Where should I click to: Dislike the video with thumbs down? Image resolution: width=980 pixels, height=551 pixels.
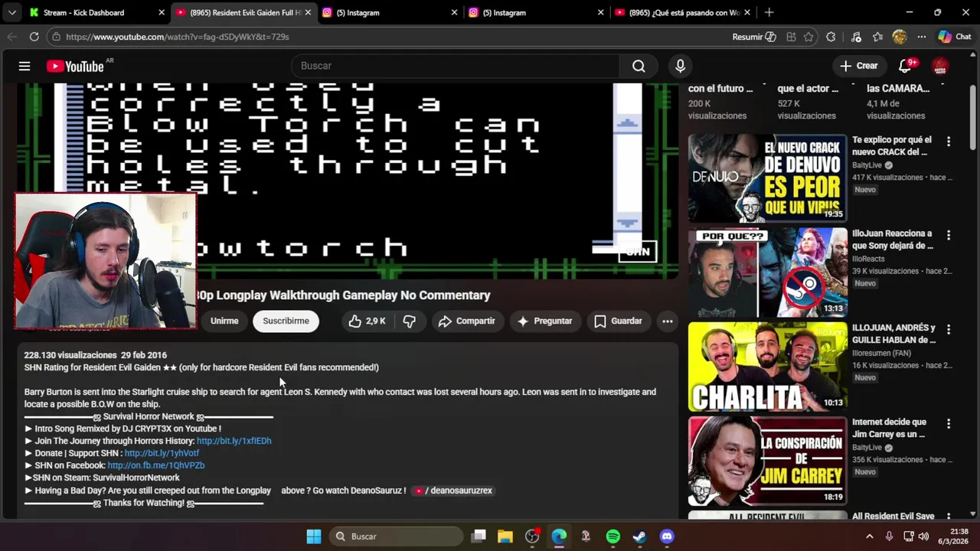[410, 321]
